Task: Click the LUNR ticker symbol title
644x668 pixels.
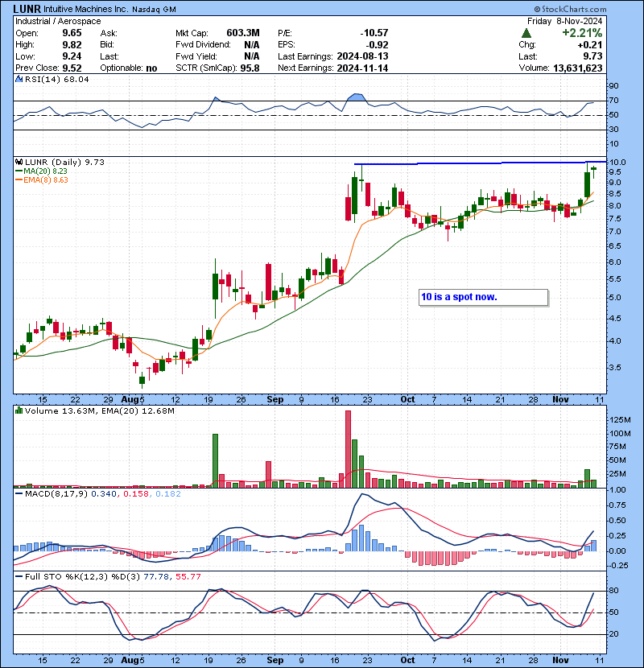Action: point(27,9)
